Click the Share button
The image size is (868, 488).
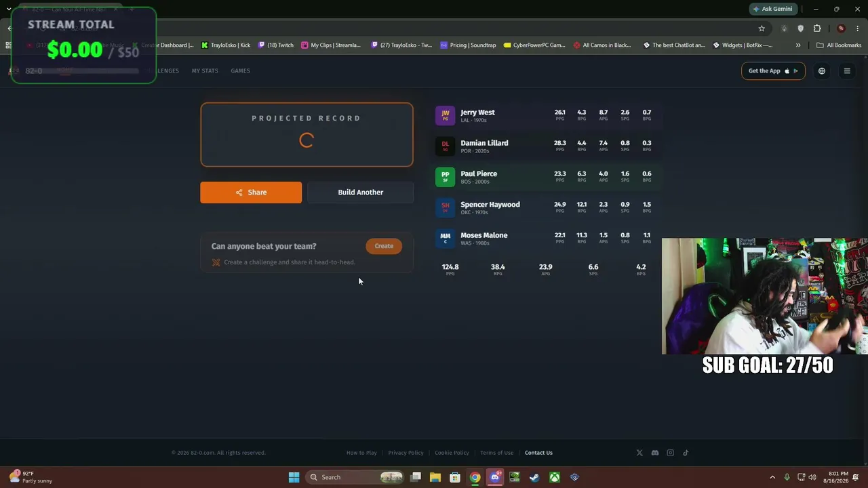[251, 192]
